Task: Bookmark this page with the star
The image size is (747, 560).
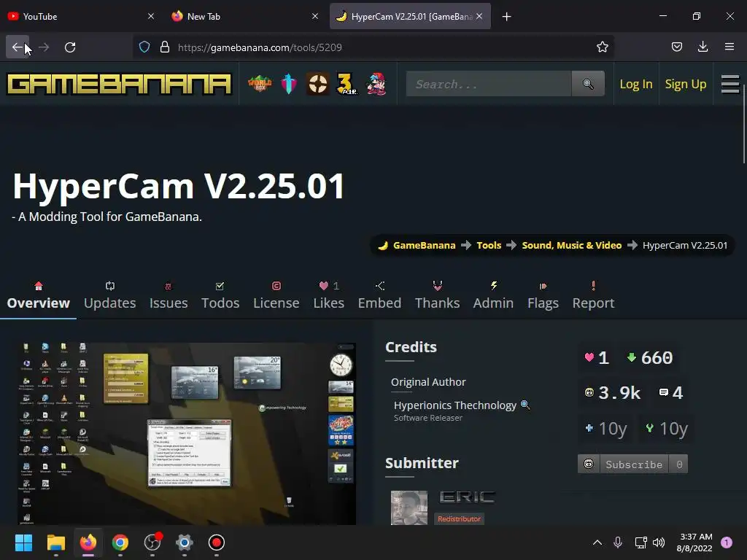Action: (602, 47)
